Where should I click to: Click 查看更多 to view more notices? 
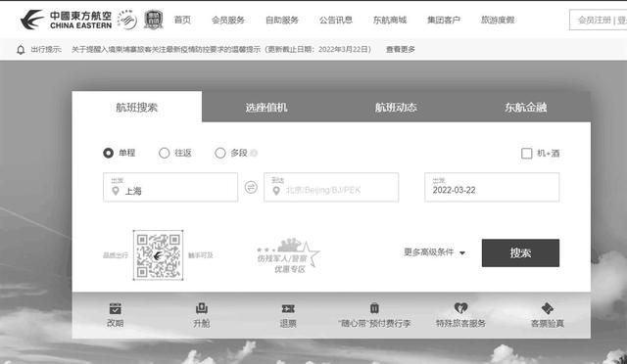point(401,50)
